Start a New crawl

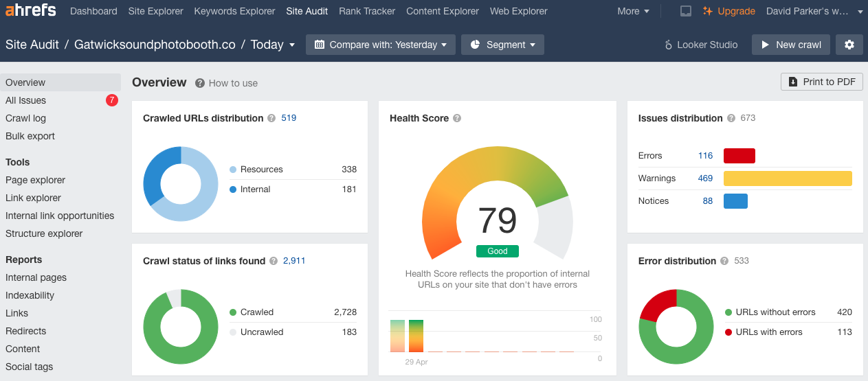[x=791, y=45]
